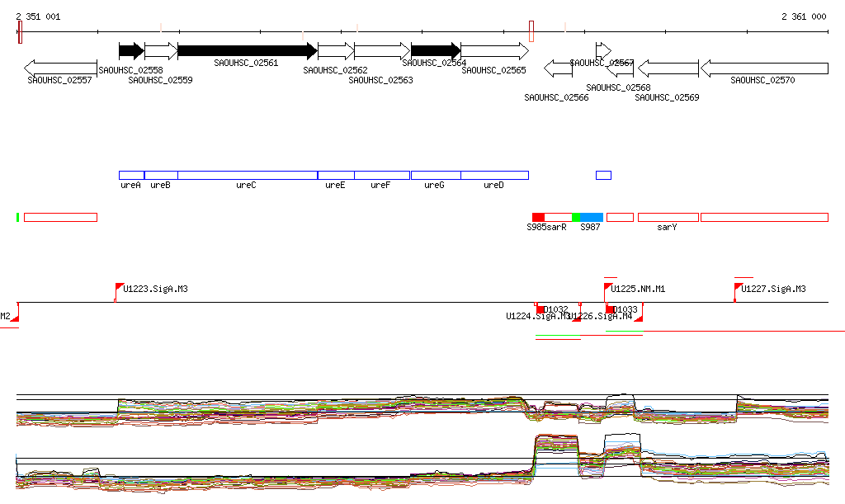Screen dimensions: 845x504
Task: Click the U1225.NM.M1 promoter flag
Action: [x=607, y=288]
